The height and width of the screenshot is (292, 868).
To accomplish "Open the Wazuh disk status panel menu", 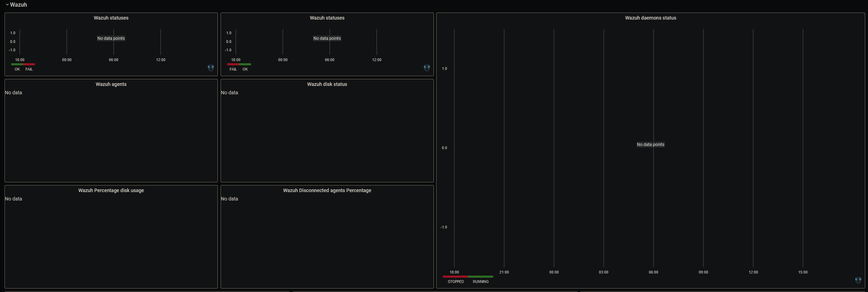I will click(x=327, y=84).
